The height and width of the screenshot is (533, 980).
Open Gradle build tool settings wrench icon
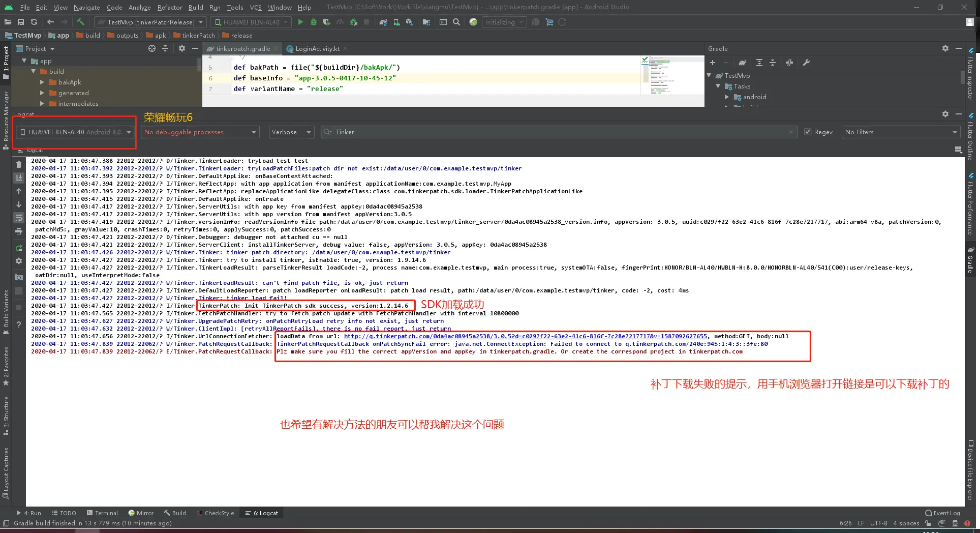click(x=806, y=63)
